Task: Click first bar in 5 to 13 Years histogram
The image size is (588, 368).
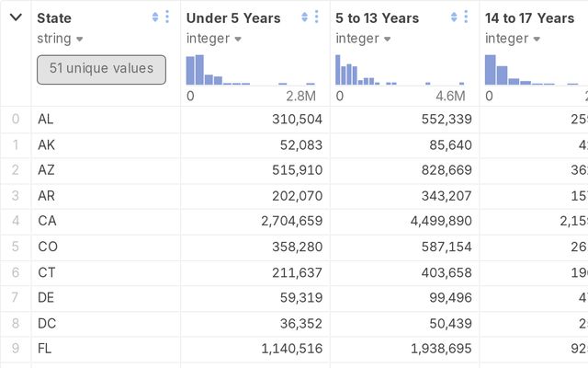Action: pyautogui.click(x=338, y=70)
